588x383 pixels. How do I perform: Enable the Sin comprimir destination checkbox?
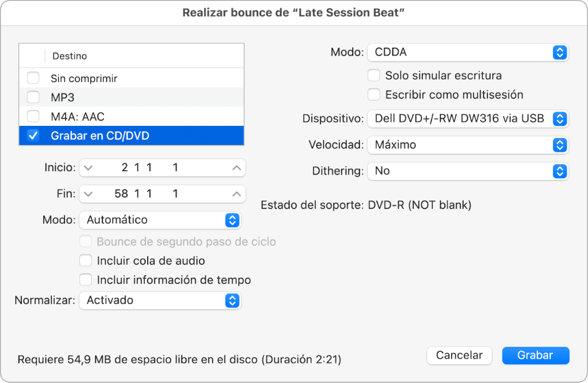(x=33, y=78)
